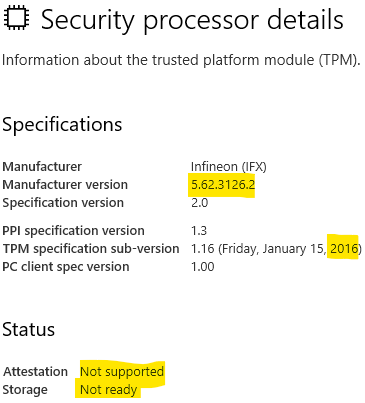Select the 2.0 specification version value
This screenshot has height=403, width=365.
click(199, 203)
